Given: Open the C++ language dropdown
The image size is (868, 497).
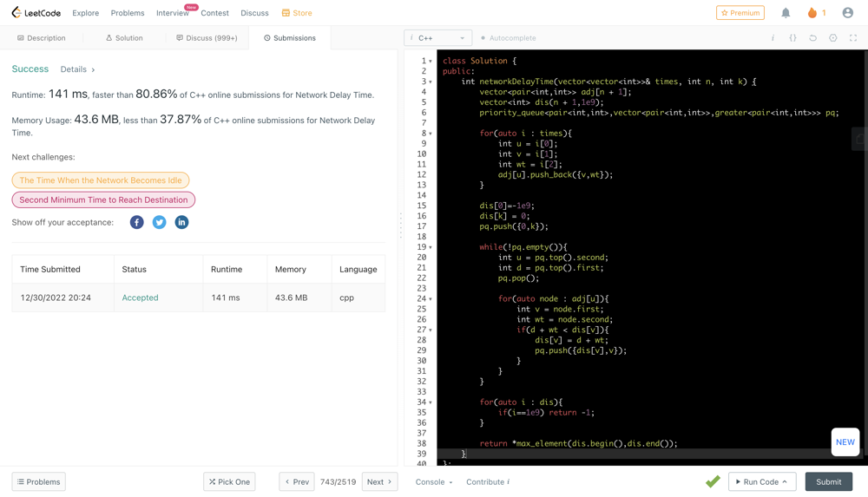Looking at the screenshot, I should click(437, 38).
